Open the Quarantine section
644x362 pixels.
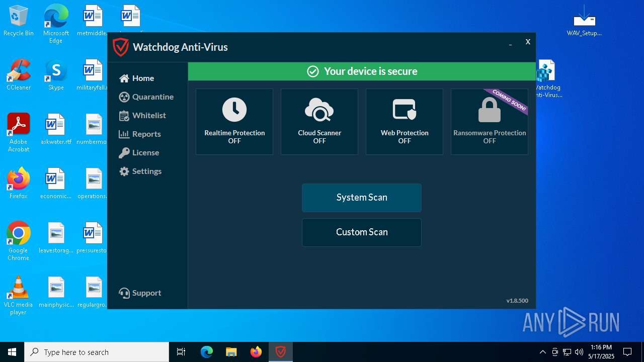(146, 97)
